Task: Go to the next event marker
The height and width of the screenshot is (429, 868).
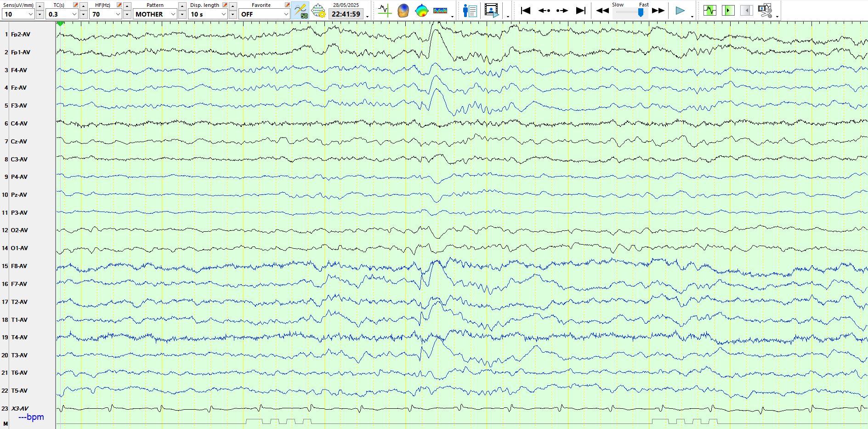Action: 562,11
